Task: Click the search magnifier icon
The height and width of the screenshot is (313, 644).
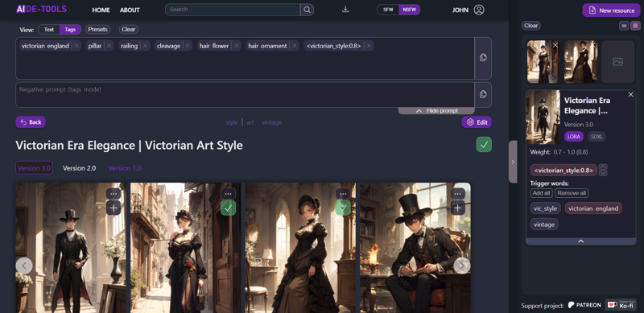Action: (307, 10)
